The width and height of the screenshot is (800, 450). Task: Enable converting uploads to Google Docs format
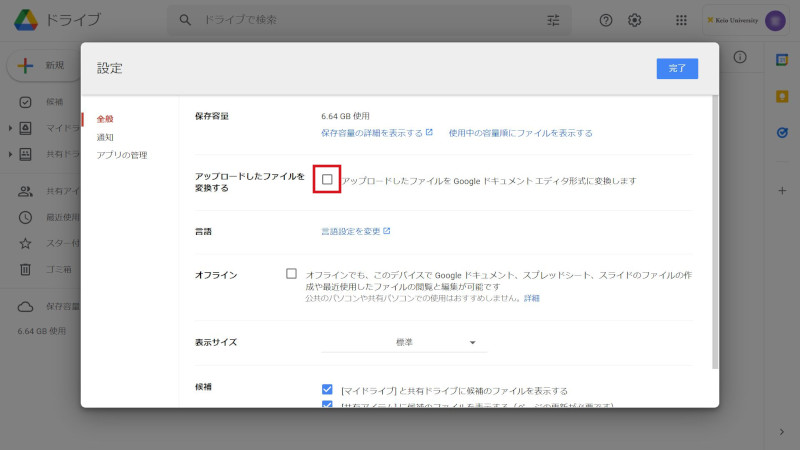click(x=327, y=180)
